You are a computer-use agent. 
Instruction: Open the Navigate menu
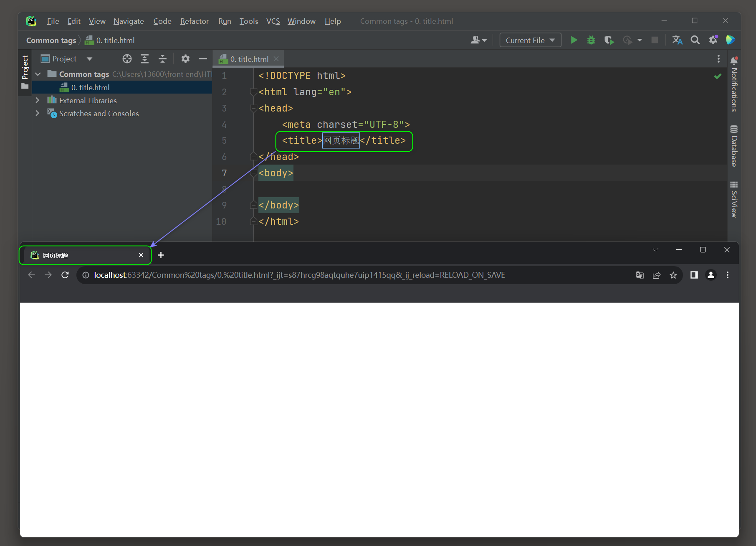pyautogui.click(x=129, y=21)
